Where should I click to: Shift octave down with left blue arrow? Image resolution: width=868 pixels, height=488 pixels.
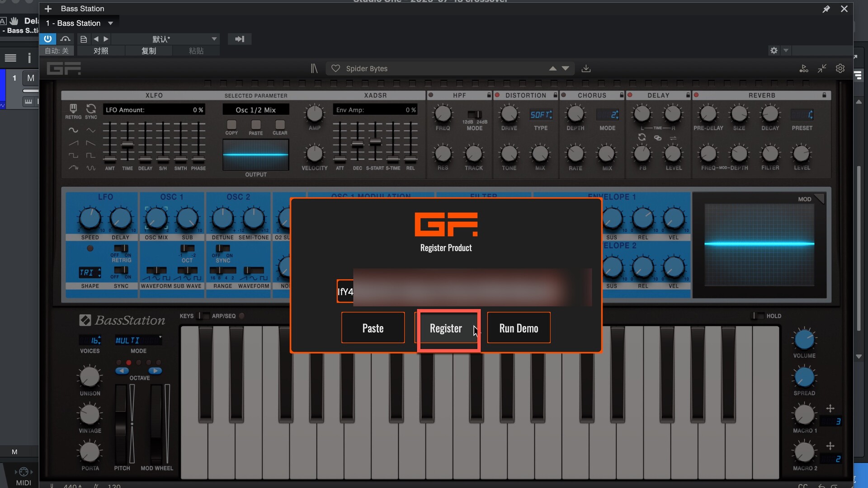122,371
